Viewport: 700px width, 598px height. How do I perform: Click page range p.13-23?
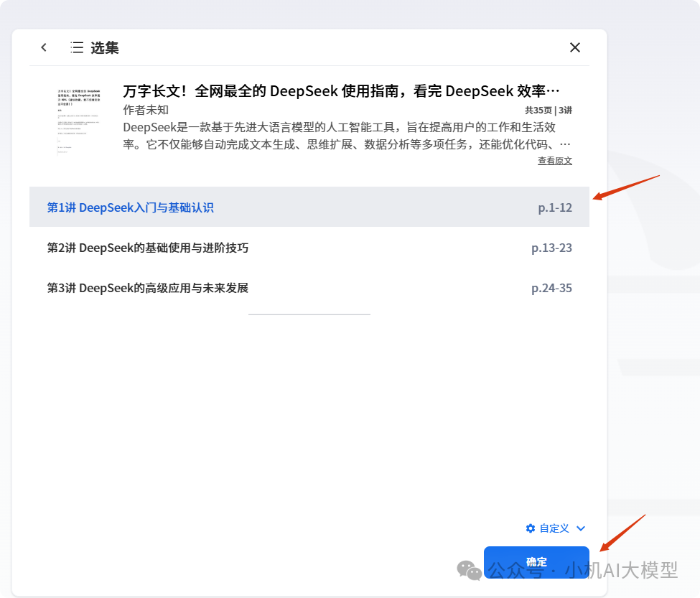[551, 248]
